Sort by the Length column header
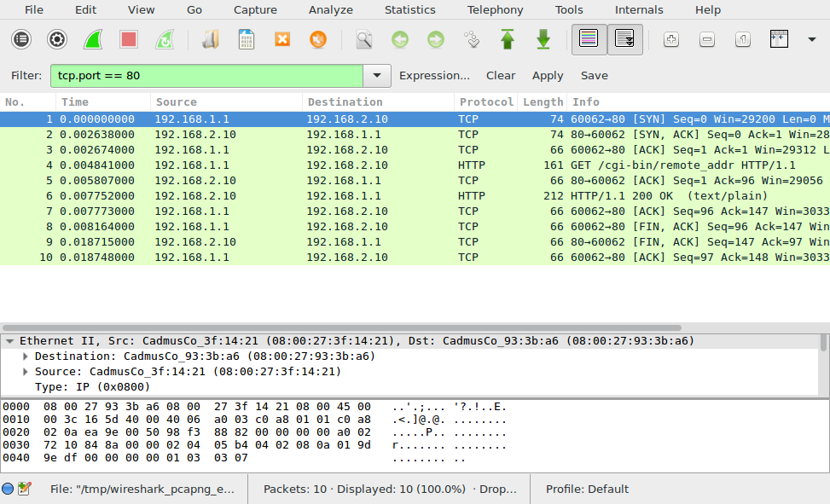Viewport: 830px width, 504px height. pyautogui.click(x=543, y=102)
